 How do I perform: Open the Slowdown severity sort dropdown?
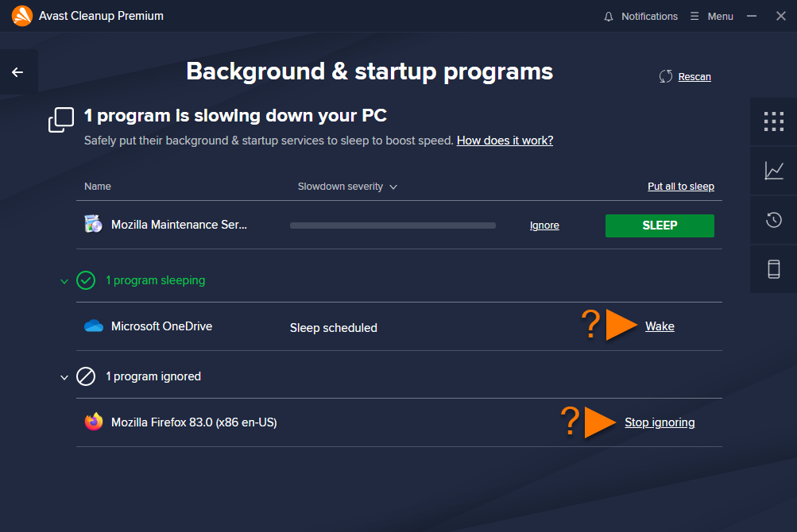(x=347, y=187)
